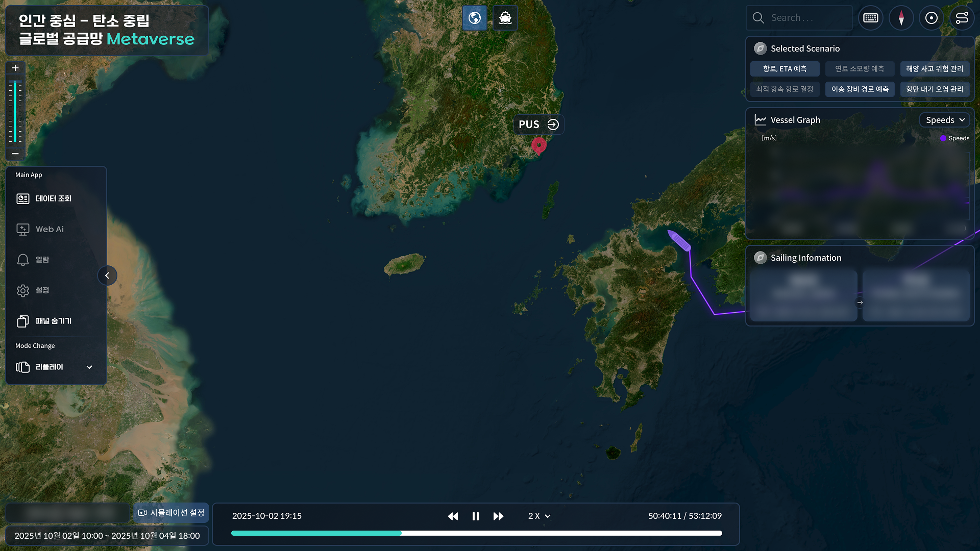980x551 pixels.
Task: Click the Vessel Graph chart icon
Action: [761, 120]
